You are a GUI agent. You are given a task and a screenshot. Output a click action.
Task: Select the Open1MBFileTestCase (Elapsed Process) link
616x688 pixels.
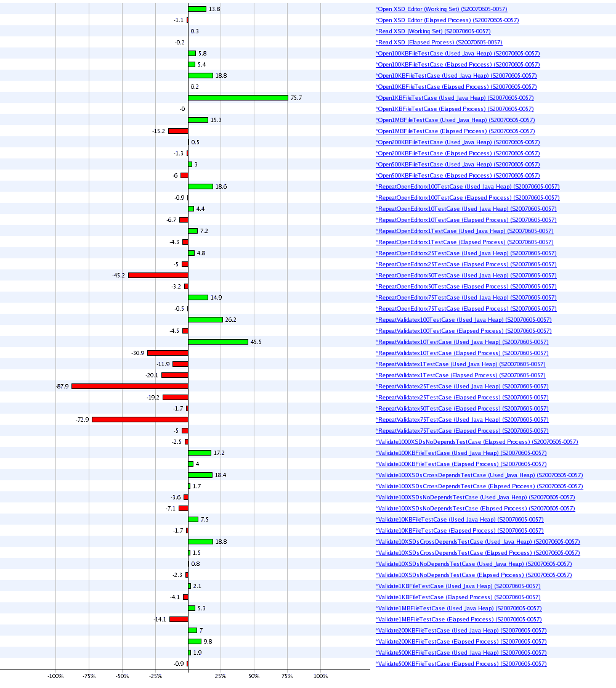click(455, 131)
